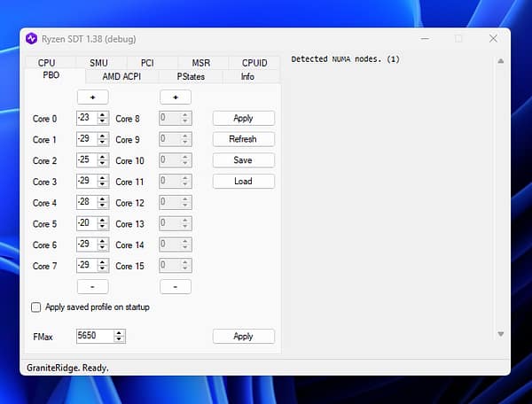
Task: Click the plus button above Core 8 column
Action: 175,97
